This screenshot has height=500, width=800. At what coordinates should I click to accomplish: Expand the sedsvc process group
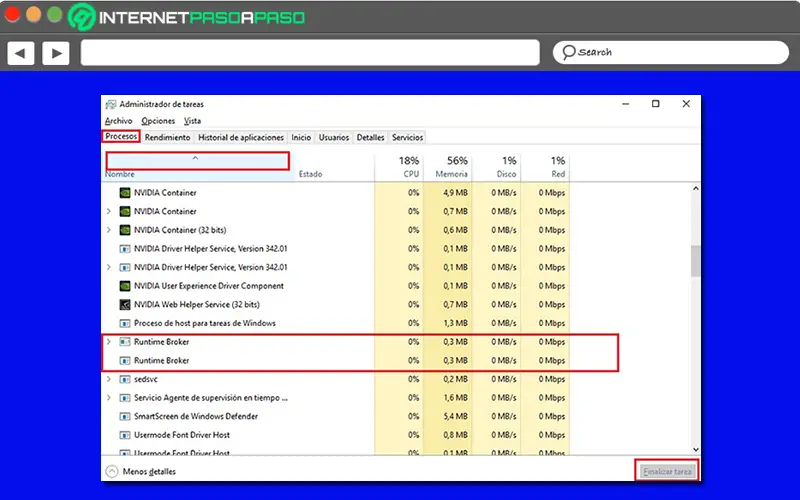click(108, 379)
